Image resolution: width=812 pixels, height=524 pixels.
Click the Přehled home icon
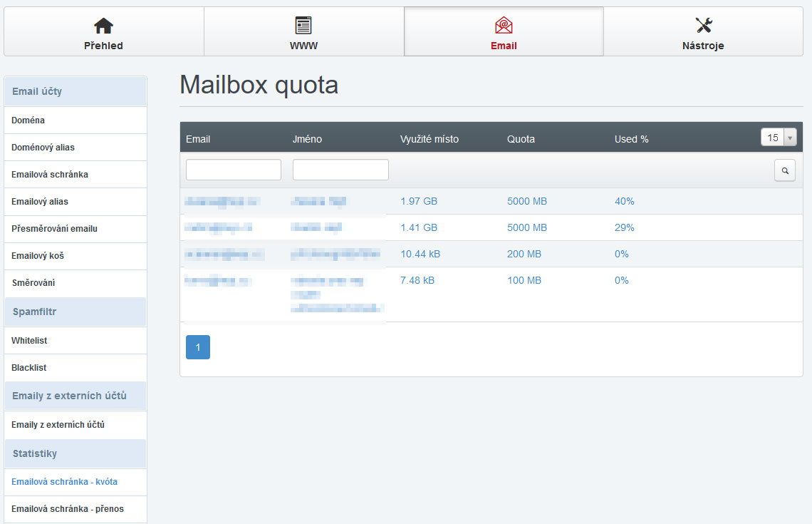[103, 26]
